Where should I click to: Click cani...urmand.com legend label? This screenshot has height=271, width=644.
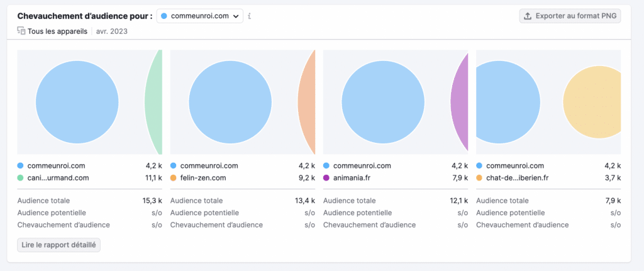tap(58, 178)
